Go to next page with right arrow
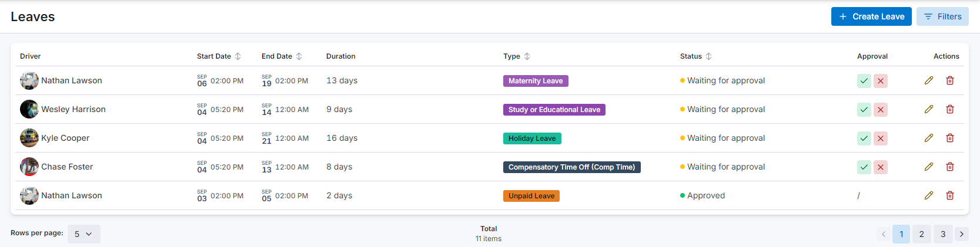The height and width of the screenshot is (247, 980). pyautogui.click(x=961, y=234)
